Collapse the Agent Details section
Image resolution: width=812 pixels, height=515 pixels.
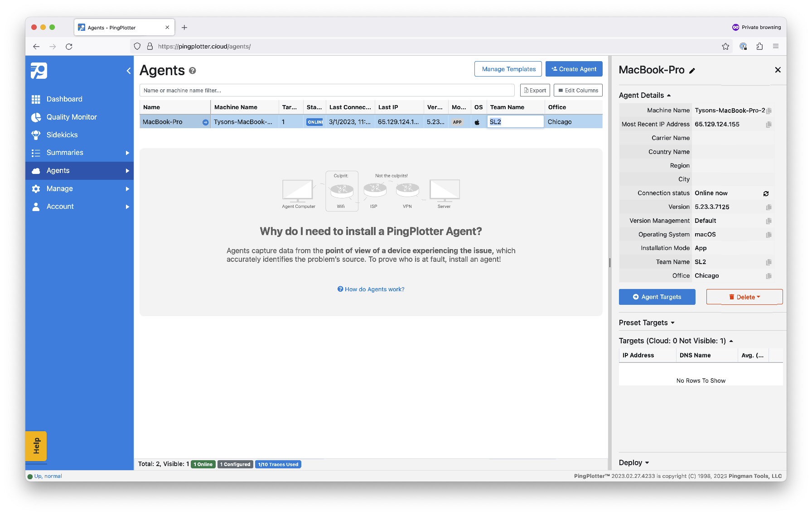click(644, 95)
